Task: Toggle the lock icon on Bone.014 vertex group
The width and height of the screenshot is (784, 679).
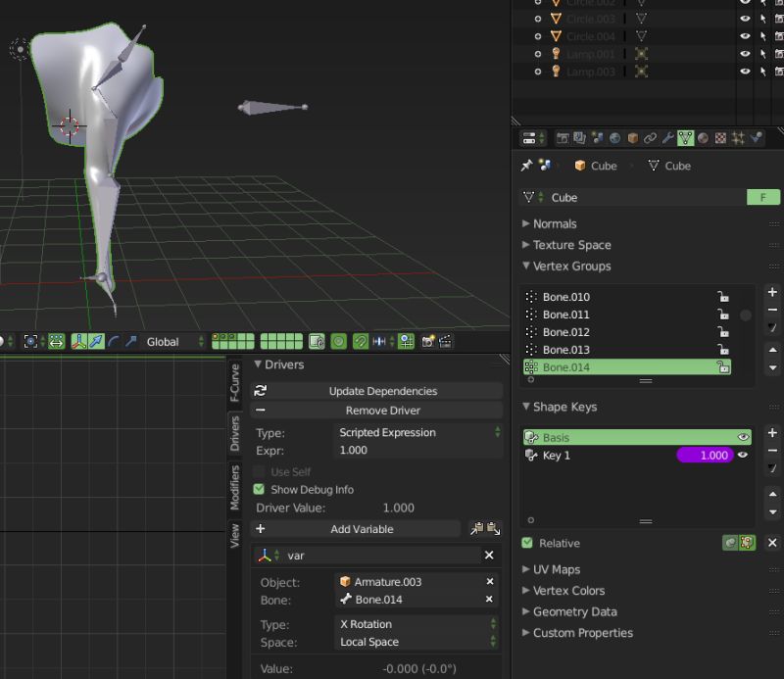Action: click(721, 366)
